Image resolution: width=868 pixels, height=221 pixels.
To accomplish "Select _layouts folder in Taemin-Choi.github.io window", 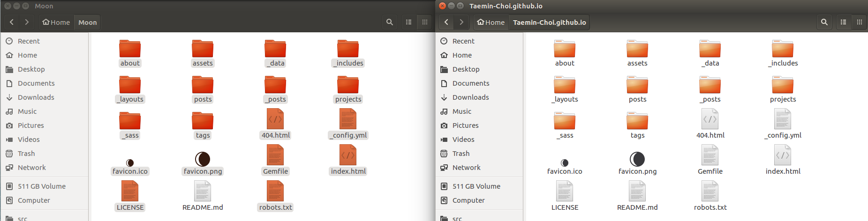I will (565, 89).
